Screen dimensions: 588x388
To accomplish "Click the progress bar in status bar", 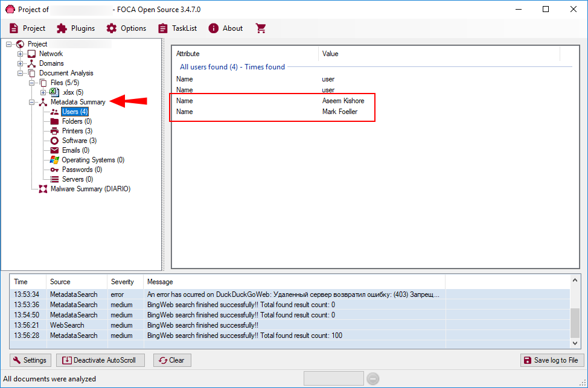I will point(333,378).
